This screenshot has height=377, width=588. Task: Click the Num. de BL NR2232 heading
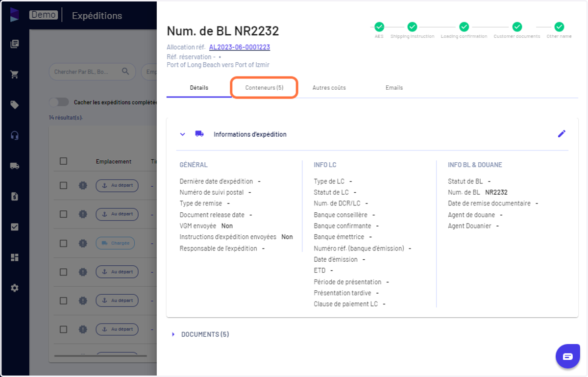223,31
